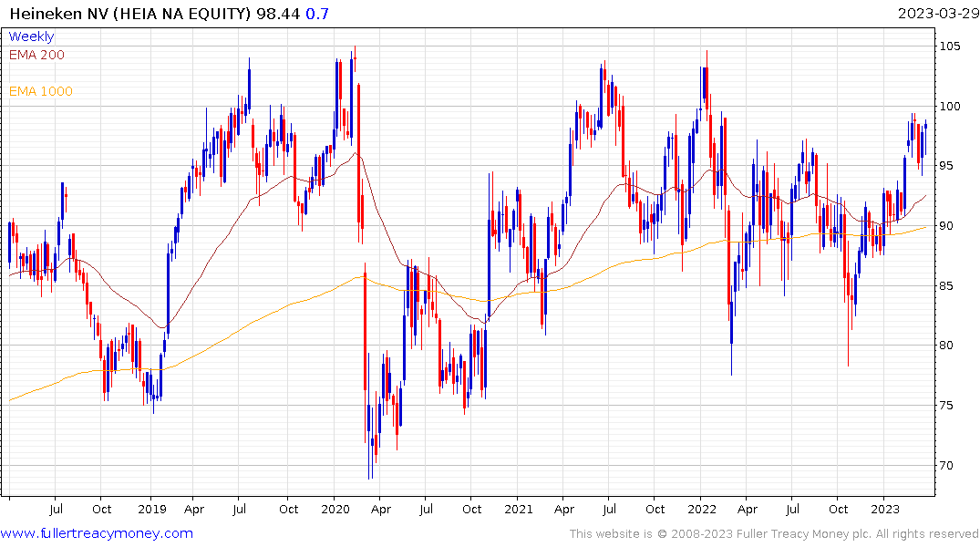Click the 105 price axis label
The width and height of the screenshot is (980, 547).
coord(950,46)
